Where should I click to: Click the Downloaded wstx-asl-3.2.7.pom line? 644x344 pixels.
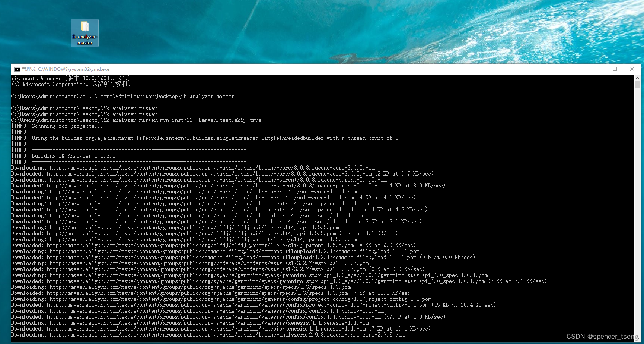pyautogui.click(x=218, y=269)
